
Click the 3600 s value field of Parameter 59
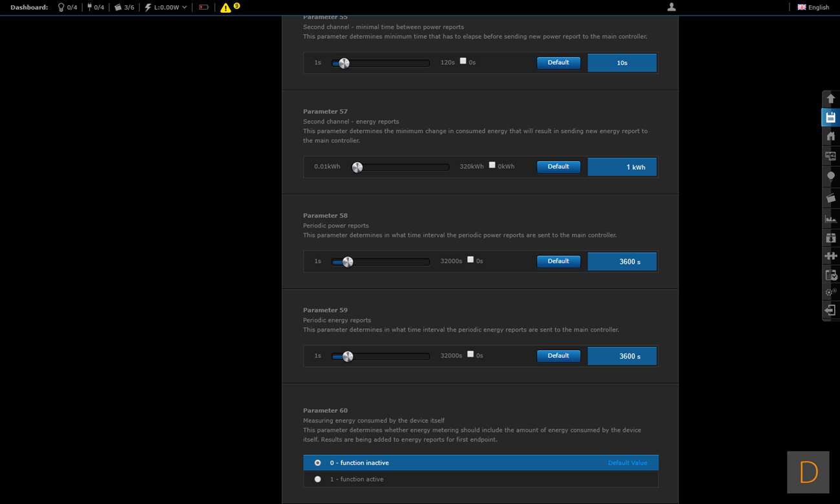(622, 356)
